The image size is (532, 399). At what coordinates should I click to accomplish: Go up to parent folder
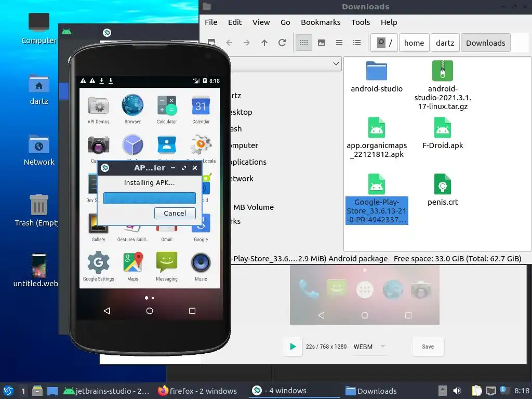pos(264,43)
